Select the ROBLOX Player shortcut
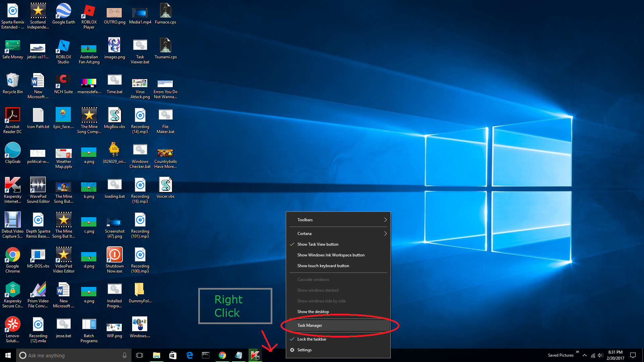The height and width of the screenshot is (362, 644). pos(89,16)
